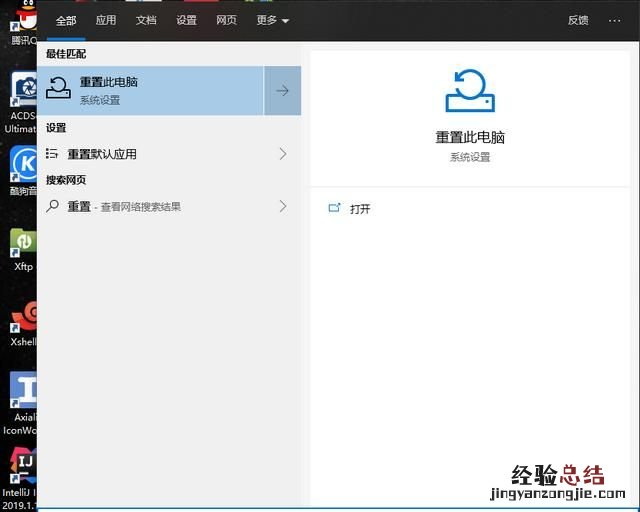Click the 反馈 feedback button
Viewport: 640px width, 512px height.
coord(578,20)
